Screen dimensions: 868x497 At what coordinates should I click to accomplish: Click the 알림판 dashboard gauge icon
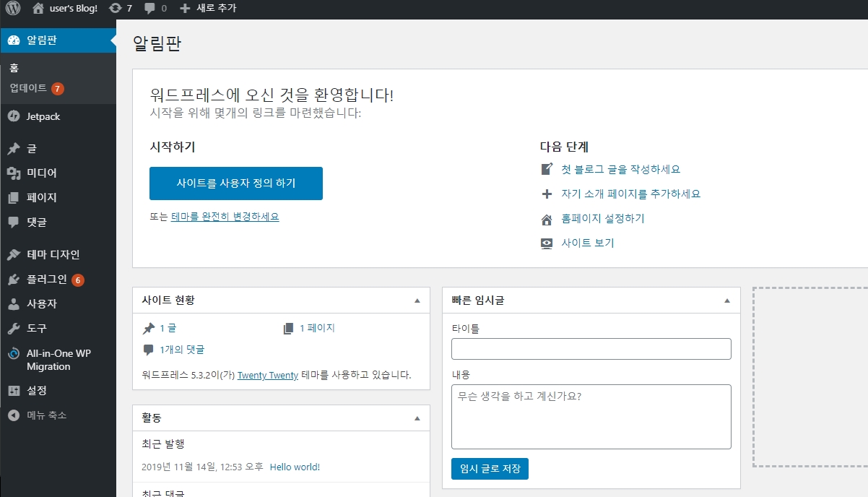14,40
